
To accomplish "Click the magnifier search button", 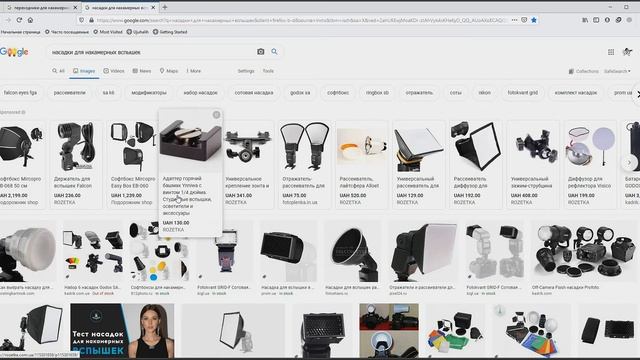I will click(x=274, y=52).
